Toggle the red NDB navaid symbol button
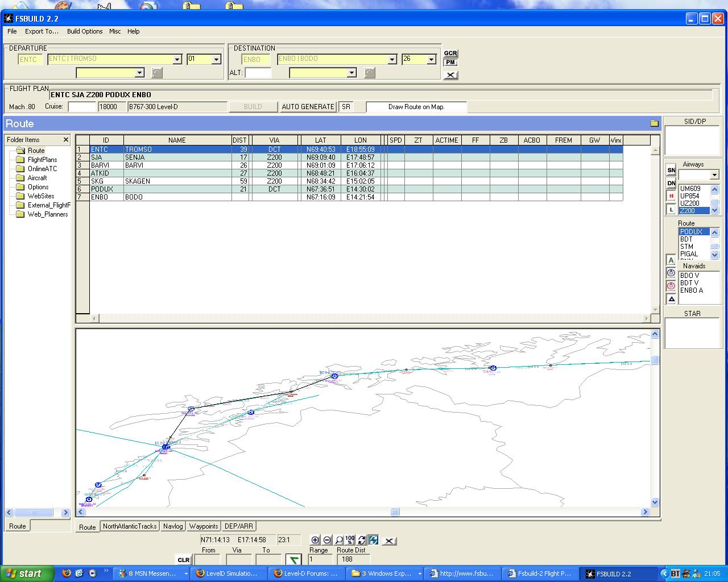 click(671, 286)
